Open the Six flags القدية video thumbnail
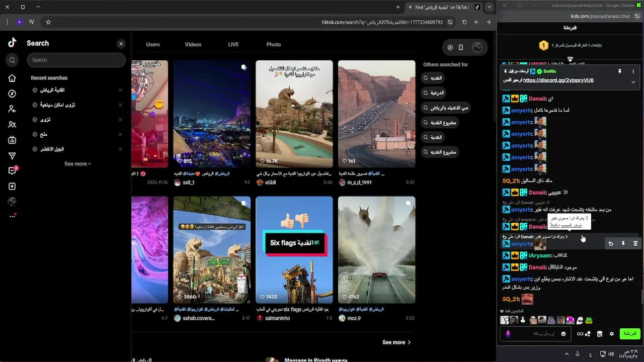This screenshot has height=362, width=644. (294, 250)
